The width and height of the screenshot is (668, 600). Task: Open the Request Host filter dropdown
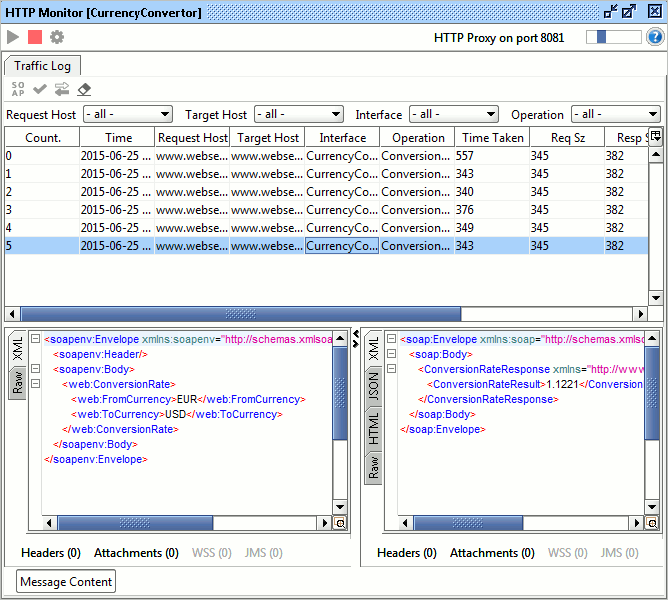click(x=128, y=115)
